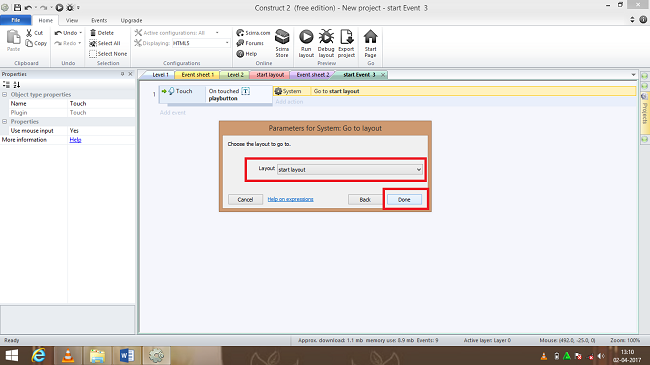Switch to the Upgrade ribbon tab
The image size is (650, 365).
(x=131, y=20)
